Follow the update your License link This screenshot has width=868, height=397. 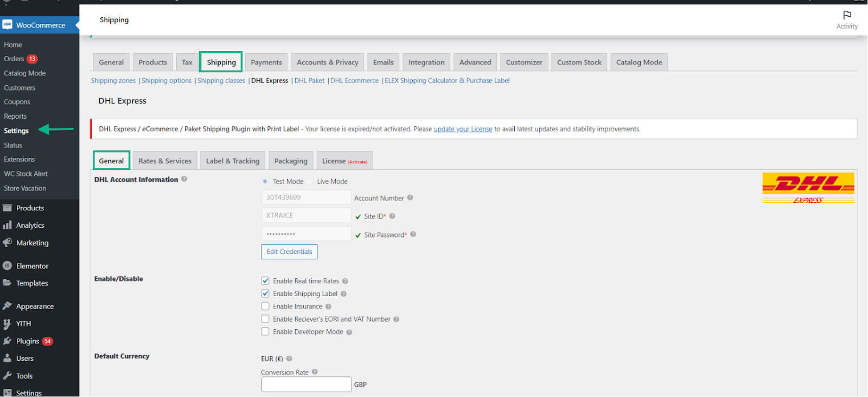coord(463,129)
